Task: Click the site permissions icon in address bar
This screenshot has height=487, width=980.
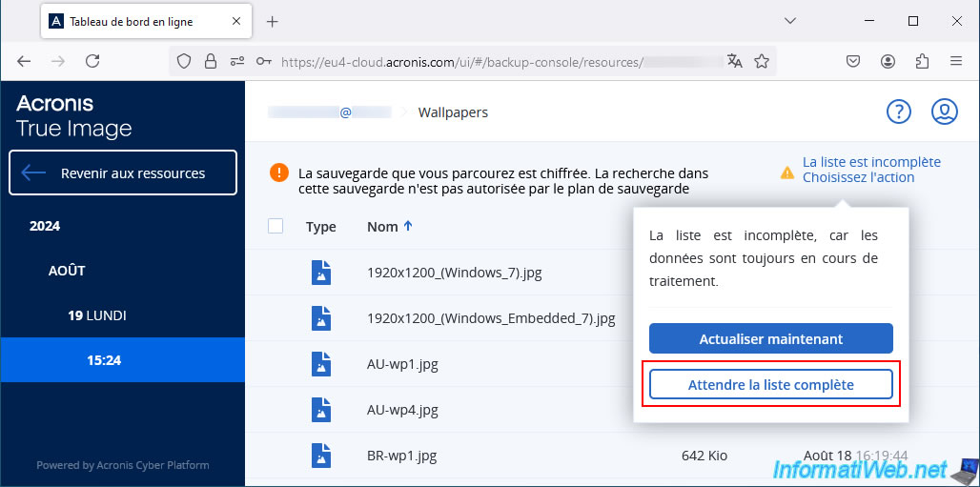Action: click(x=237, y=61)
